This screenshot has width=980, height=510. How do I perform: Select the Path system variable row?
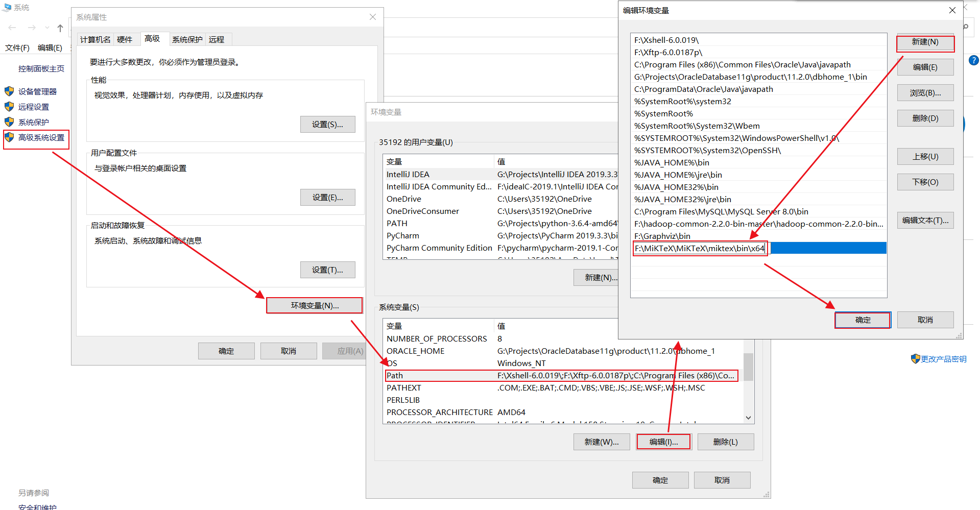pyautogui.click(x=562, y=375)
